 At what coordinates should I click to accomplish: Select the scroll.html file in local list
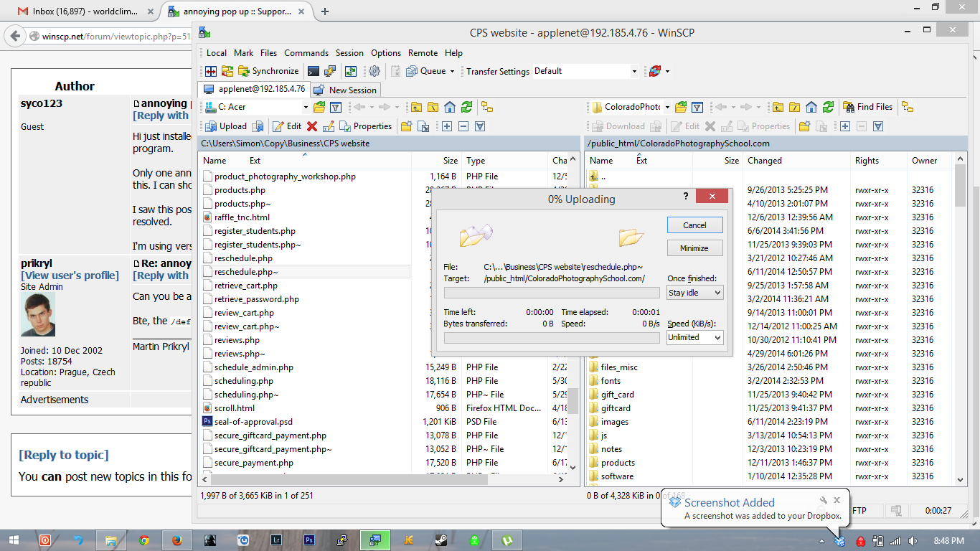pyautogui.click(x=234, y=408)
